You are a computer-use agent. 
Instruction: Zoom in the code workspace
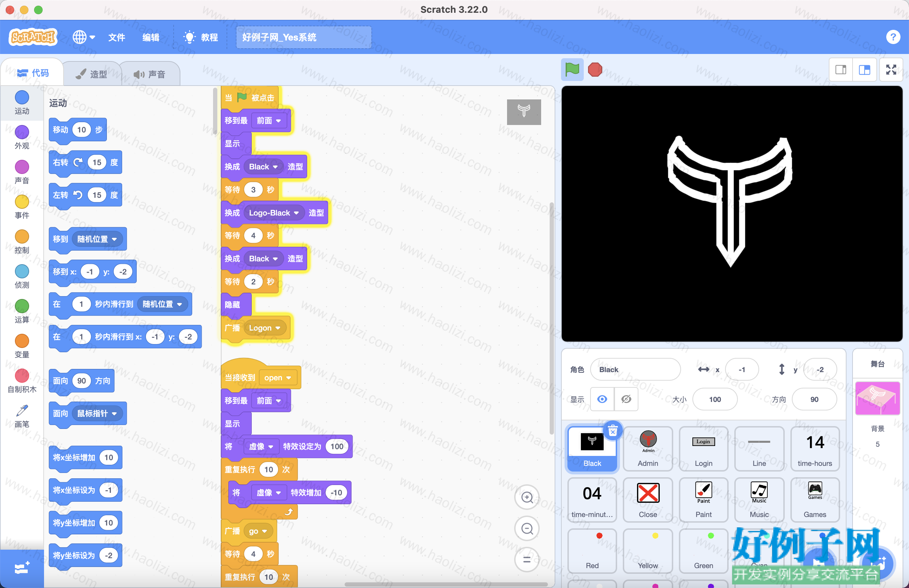(527, 497)
